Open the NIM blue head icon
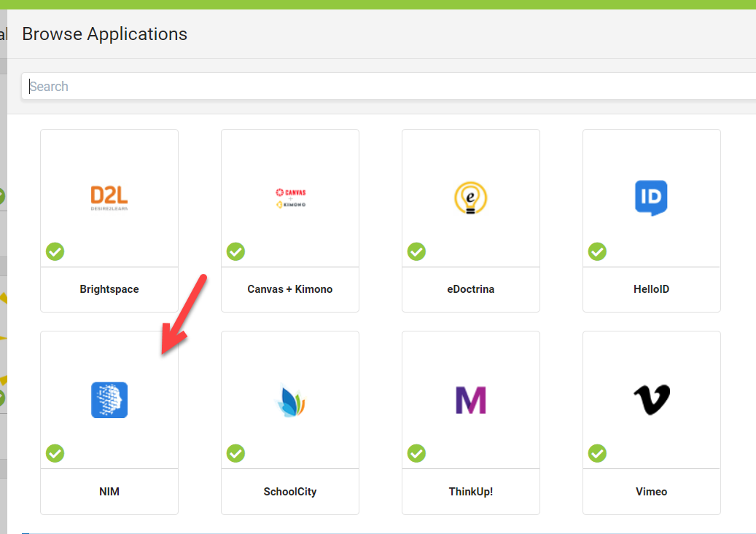Screen dimensions: 756x534 pyautogui.click(x=109, y=400)
